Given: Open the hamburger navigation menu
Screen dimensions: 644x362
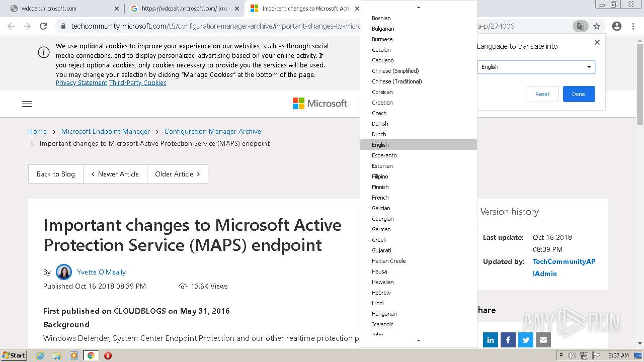Looking at the screenshot, I should coord(27,104).
